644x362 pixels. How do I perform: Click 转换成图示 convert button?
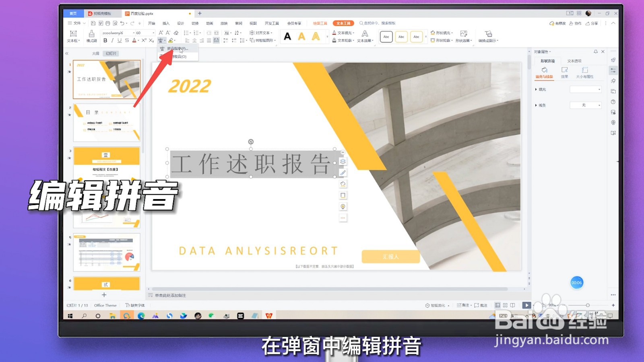488,36
